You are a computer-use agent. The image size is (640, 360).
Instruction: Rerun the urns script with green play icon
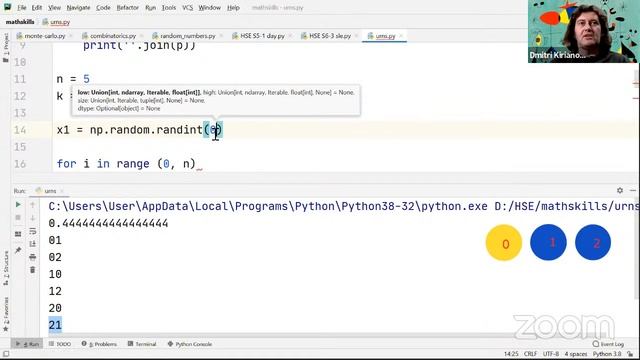pyautogui.click(x=18, y=204)
